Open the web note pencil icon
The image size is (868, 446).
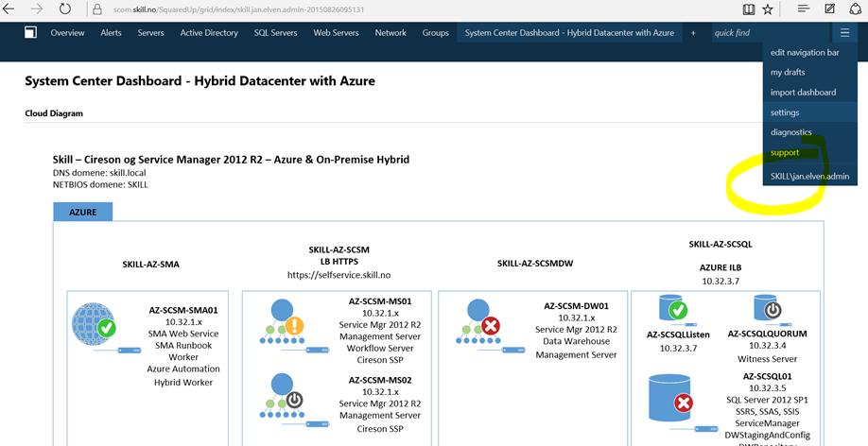[x=830, y=9]
